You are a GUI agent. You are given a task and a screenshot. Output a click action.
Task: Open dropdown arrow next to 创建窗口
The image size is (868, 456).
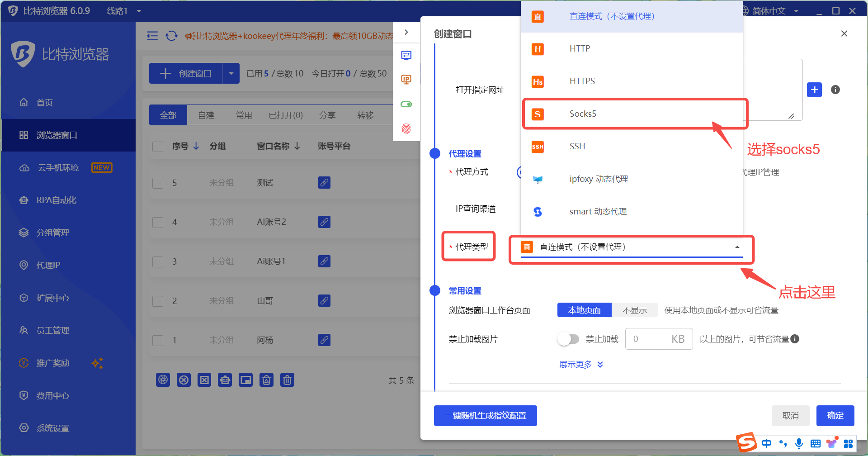pyautogui.click(x=231, y=73)
